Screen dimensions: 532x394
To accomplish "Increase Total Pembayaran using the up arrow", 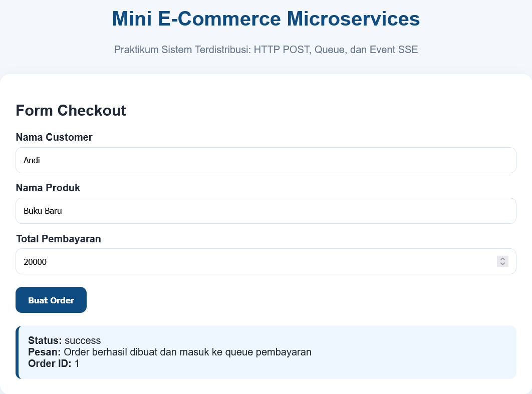I will click(x=502, y=259).
